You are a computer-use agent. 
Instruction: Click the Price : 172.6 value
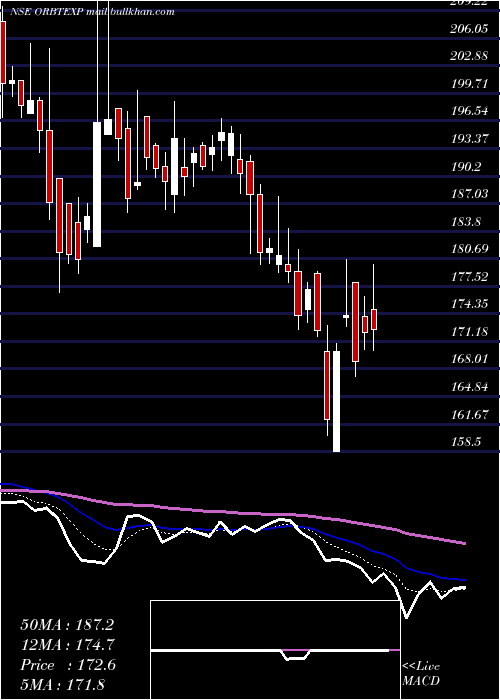click(x=68, y=665)
